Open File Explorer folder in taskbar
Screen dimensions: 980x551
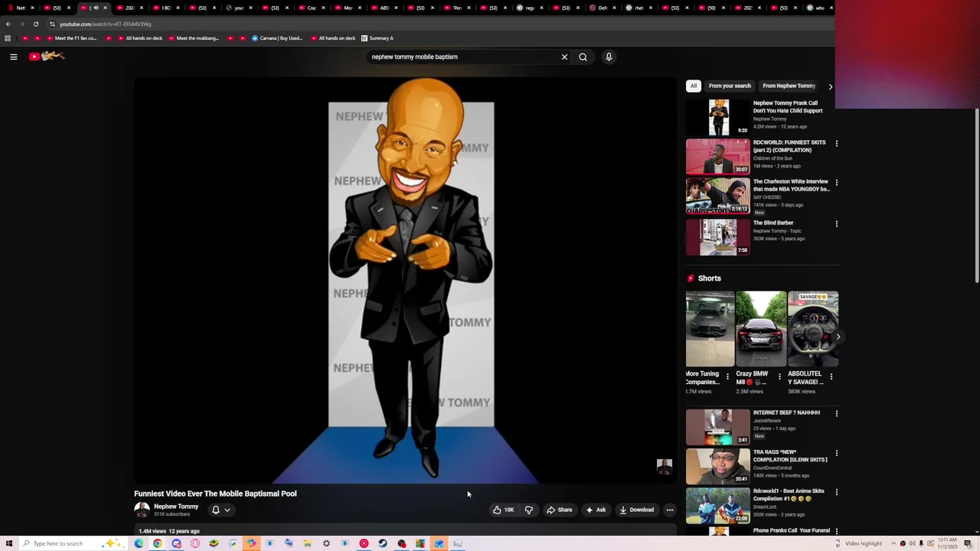point(307,543)
